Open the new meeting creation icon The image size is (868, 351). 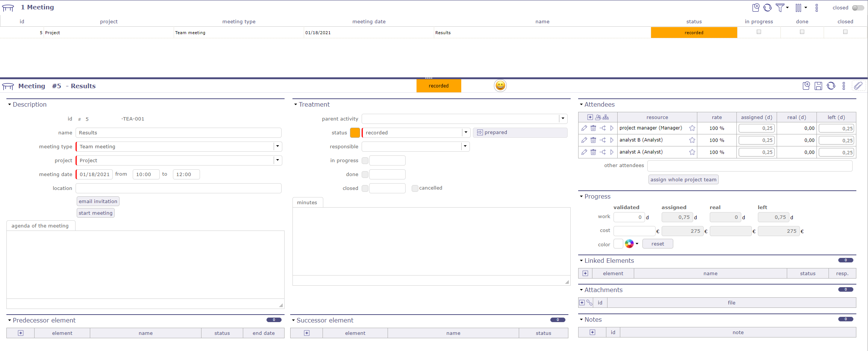(x=756, y=8)
